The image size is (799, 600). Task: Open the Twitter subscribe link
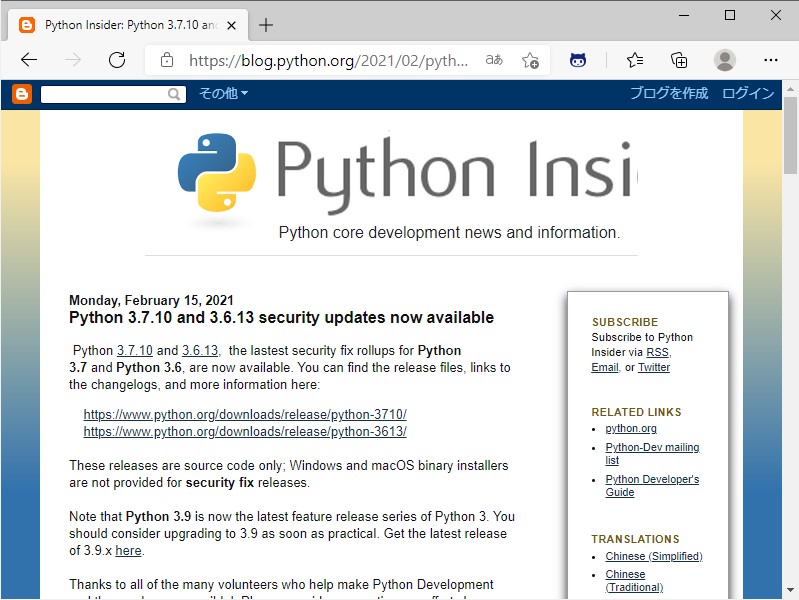654,368
